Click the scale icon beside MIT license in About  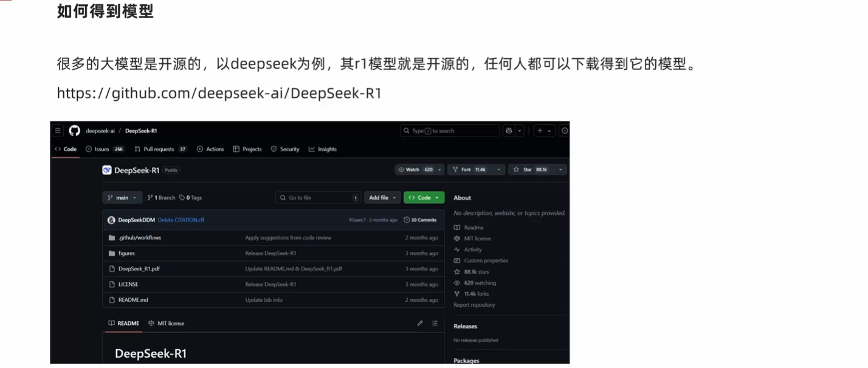[x=457, y=239]
